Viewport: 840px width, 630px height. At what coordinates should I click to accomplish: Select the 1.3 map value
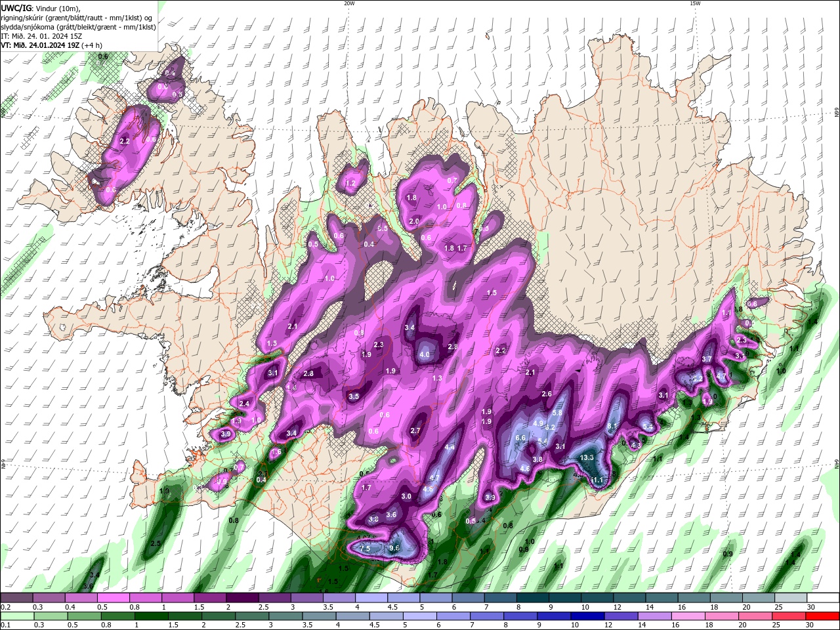coord(437,379)
